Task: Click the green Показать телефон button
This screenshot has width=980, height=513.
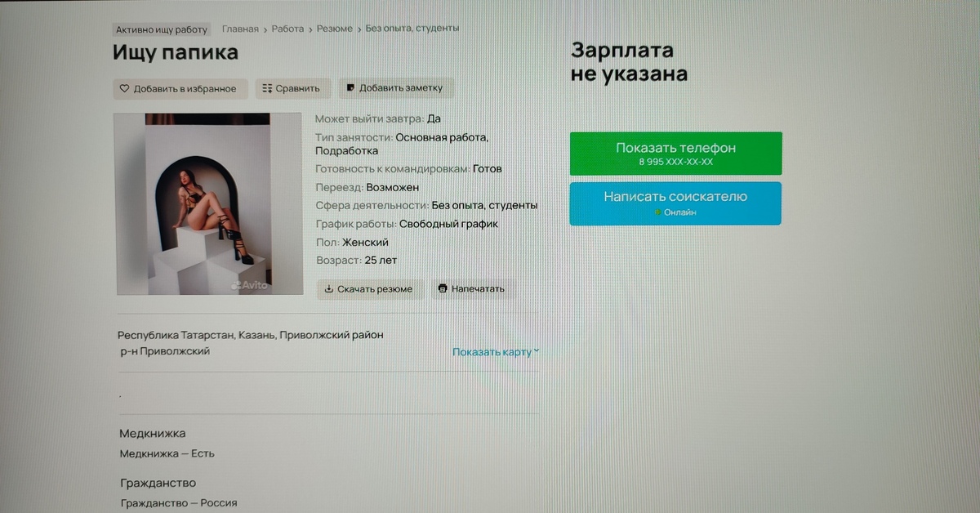Action: pyautogui.click(x=675, y=154)
